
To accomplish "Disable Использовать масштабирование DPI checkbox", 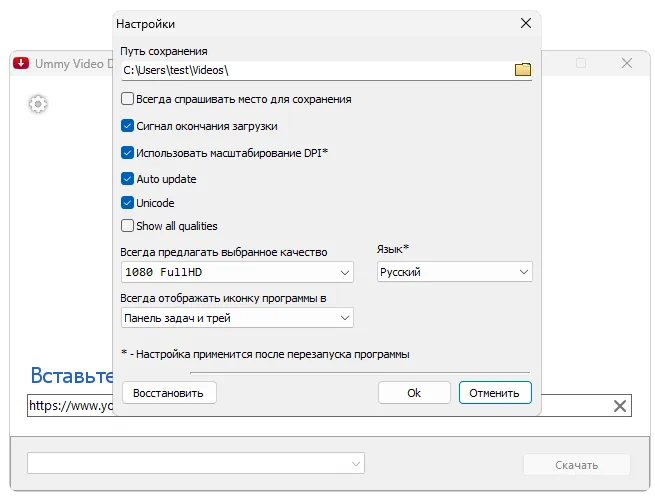I will [127, 153].
